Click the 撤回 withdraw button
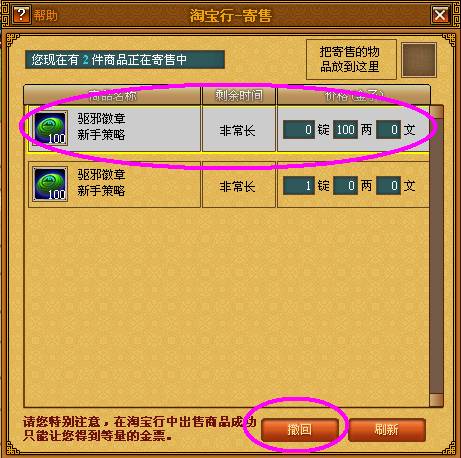Screen dimensions: 461x458 point(300,430)
